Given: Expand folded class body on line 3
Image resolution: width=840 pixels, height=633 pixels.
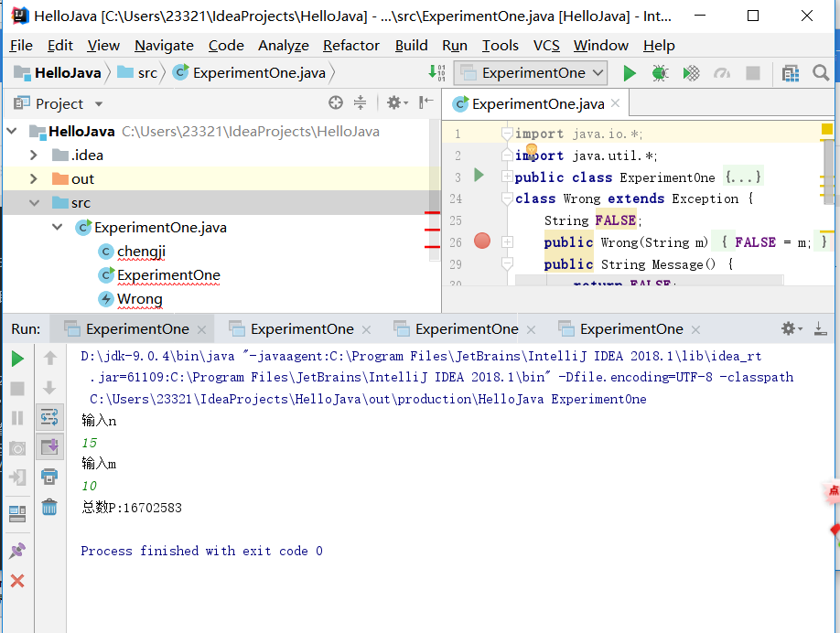Looking at the screenshot, I should [507, 177].
